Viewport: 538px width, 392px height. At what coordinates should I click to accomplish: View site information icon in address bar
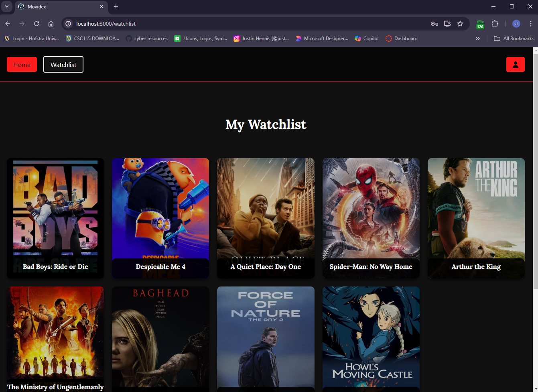click(x=68, y=24)
